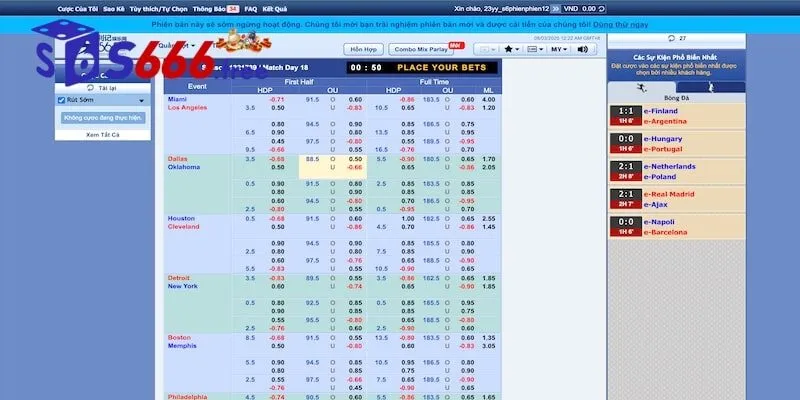
Task: Click the Philadelphia team name
Action: [x=187, y=397]
